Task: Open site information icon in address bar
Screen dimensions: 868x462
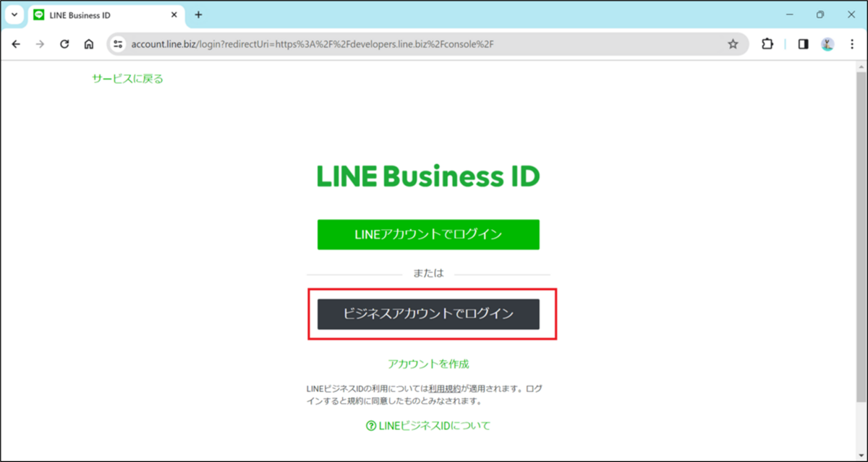Action: click(x=119, y=44)
